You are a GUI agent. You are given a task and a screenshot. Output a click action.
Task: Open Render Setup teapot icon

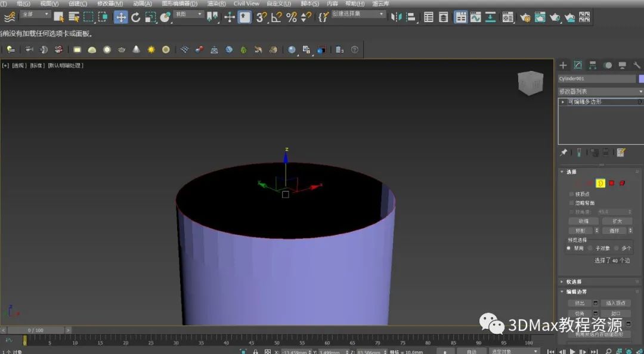coord(525,17)
